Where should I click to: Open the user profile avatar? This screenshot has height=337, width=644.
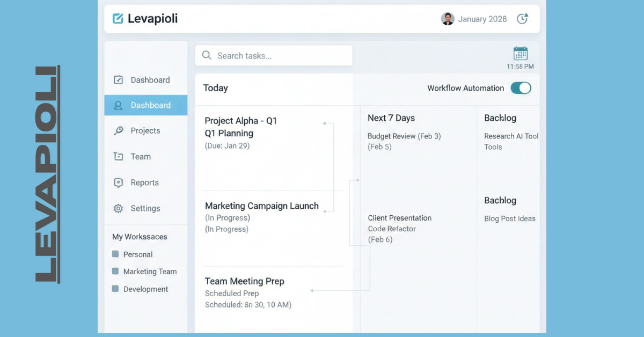pyautogui.click(x=448, y=19)
